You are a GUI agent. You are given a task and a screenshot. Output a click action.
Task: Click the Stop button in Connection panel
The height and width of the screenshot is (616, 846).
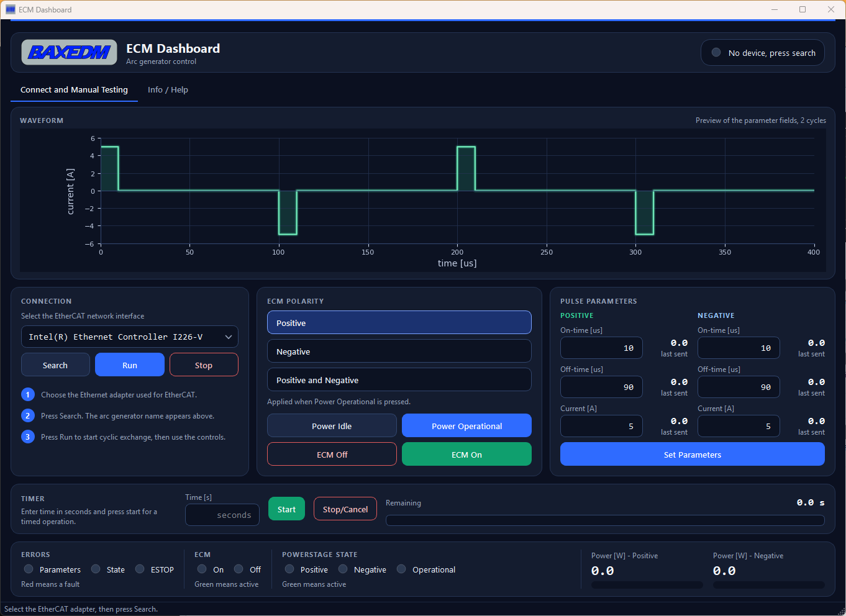pos(204,365)
